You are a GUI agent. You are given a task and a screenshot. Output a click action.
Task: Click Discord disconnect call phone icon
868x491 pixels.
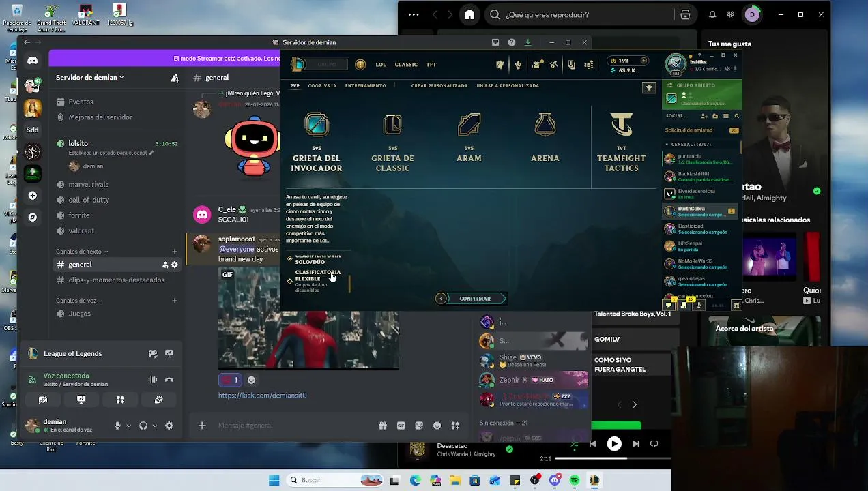[169, 380]
